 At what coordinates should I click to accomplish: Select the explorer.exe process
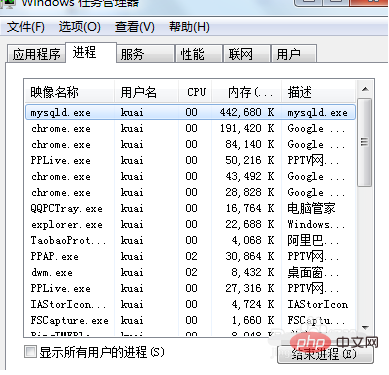(x=190, y=224)
